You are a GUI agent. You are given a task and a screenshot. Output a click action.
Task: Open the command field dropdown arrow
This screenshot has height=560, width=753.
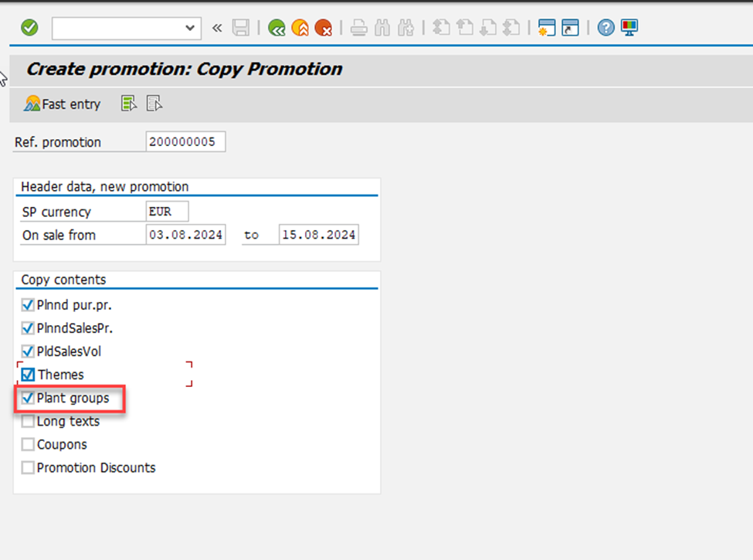pos(190,28)
